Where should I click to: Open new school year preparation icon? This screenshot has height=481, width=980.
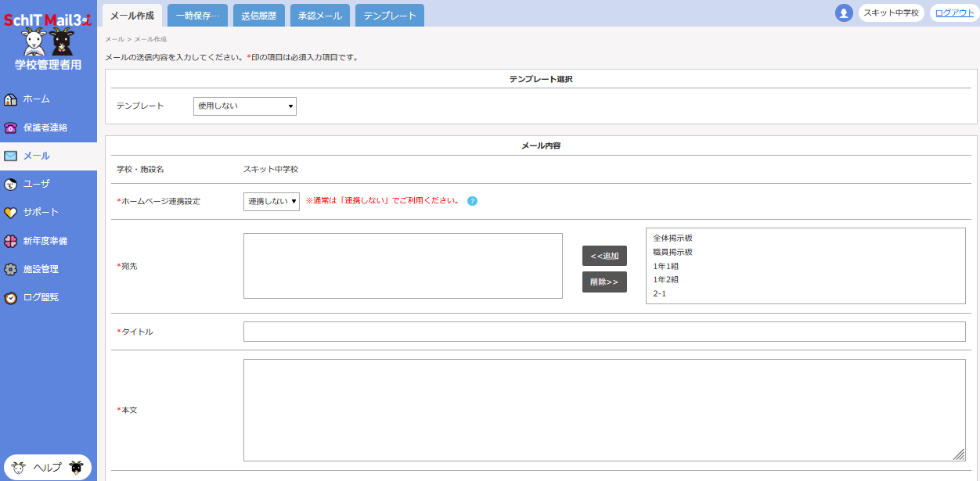[x=11, y=241]
